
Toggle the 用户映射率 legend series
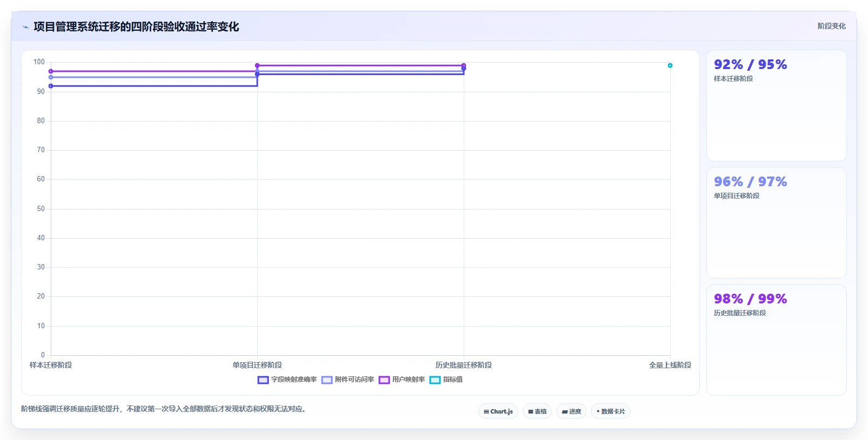click(402, 380)
